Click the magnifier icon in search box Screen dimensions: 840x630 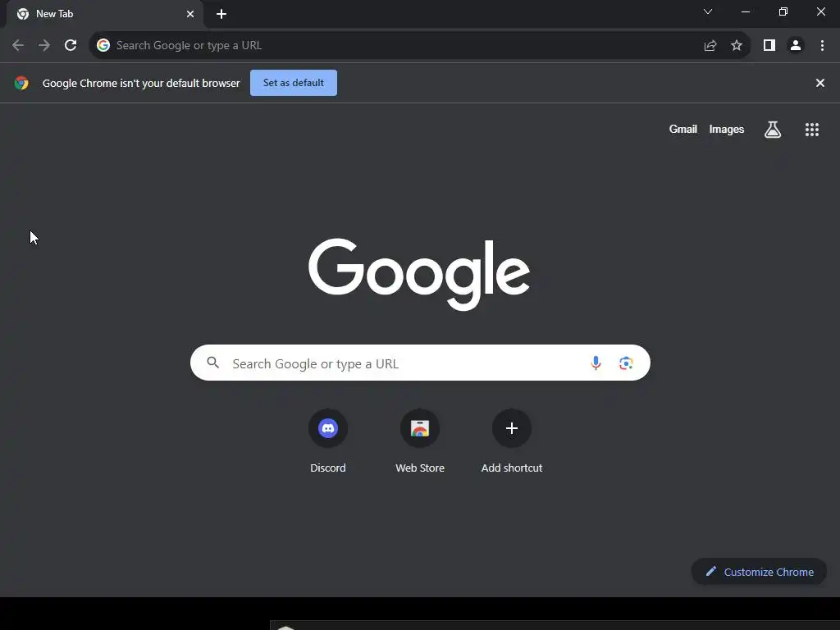213,363
